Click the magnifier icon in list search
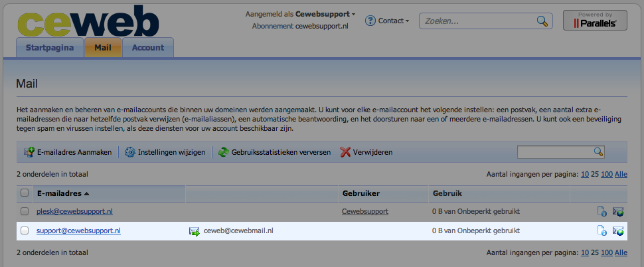644x267 pixels. point(598,152)
